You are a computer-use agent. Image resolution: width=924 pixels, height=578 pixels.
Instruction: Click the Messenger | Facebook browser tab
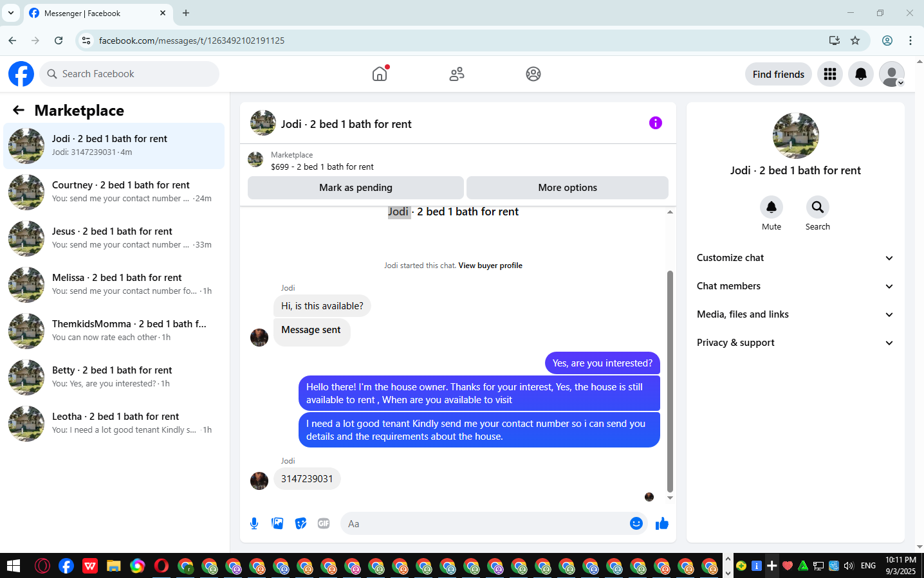point(98,13)
